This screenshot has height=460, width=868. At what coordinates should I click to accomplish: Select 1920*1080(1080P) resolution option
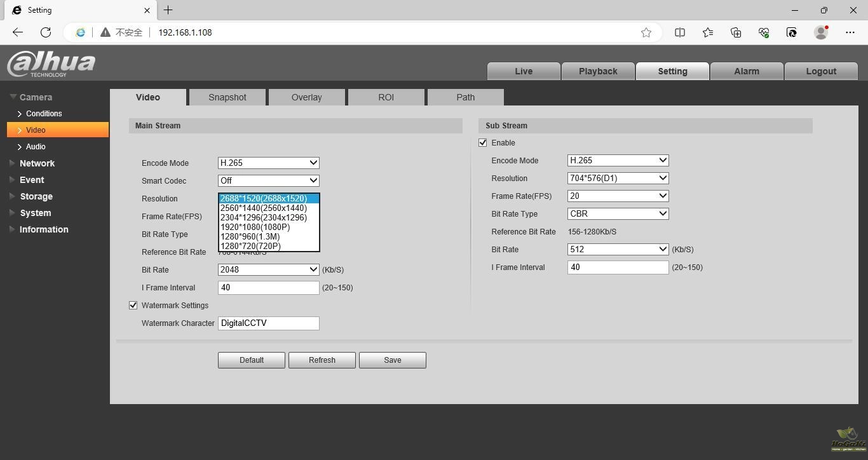(255, 227)
